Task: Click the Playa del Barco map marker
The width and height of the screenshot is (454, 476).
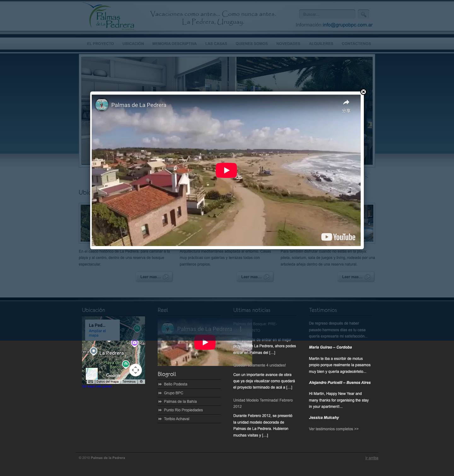Action: [x=126, y=364]
